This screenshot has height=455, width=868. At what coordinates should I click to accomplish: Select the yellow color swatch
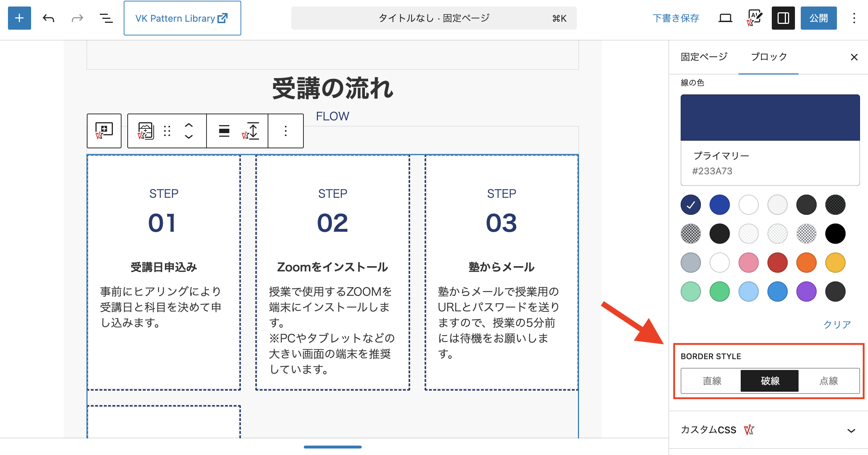[x=835, y=263]
